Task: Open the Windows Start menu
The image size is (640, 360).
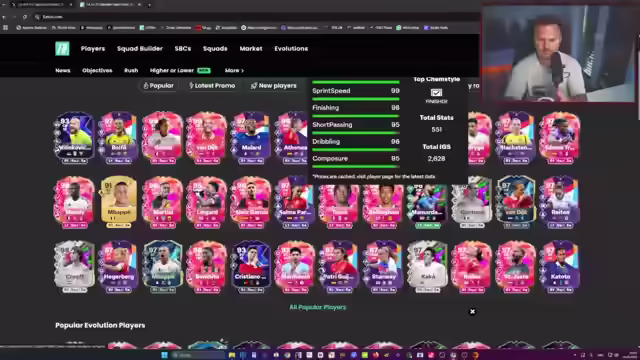Action: point(164,355)
